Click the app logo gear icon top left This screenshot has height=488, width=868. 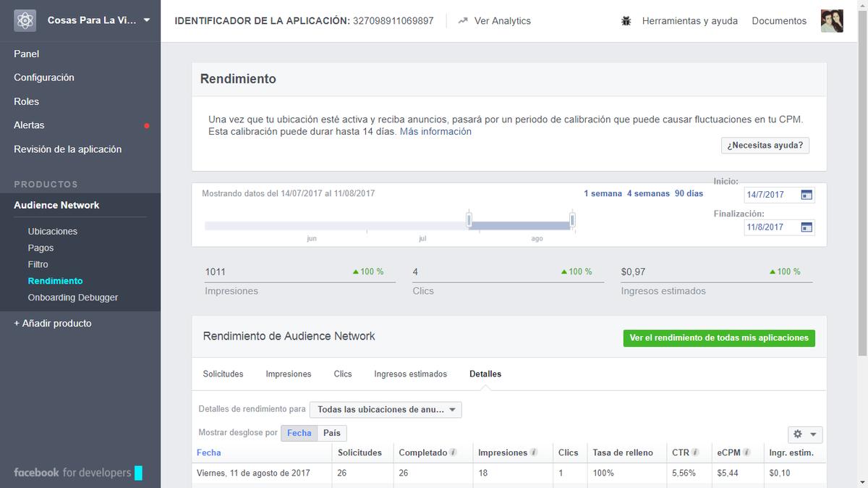(24, 20)
